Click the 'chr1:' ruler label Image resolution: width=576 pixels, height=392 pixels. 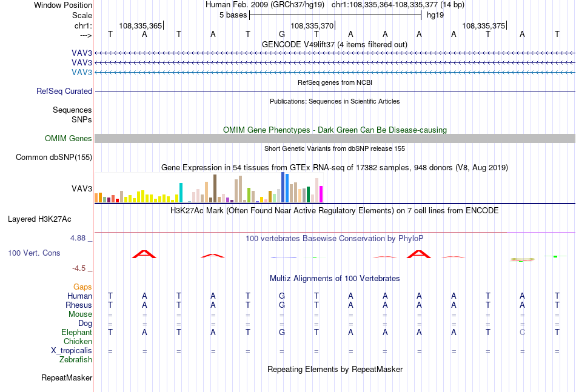[83, 25]
